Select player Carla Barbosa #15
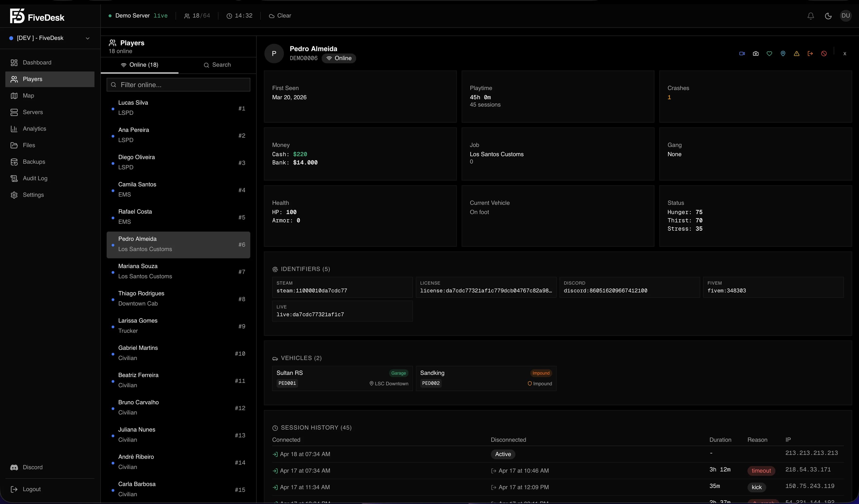 [x=178, y=490]
